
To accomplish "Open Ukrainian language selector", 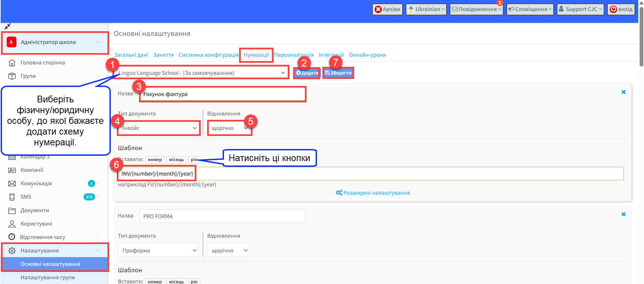I will click(426, 9).
